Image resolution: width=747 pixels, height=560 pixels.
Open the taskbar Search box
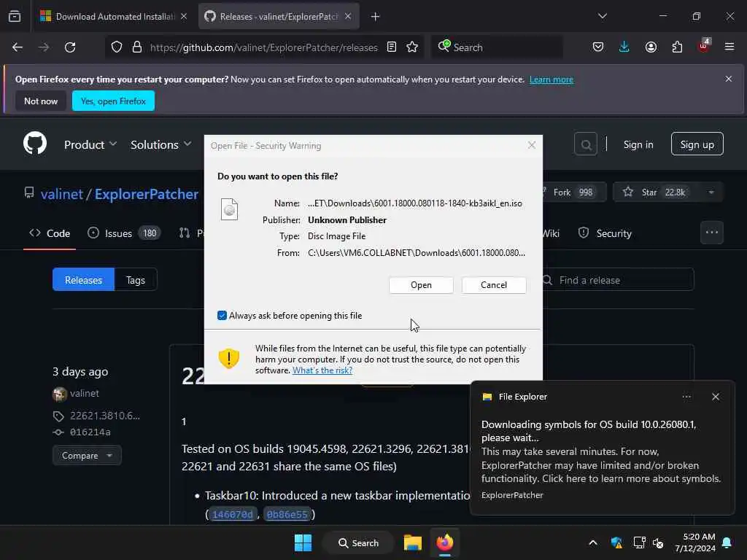359,542
